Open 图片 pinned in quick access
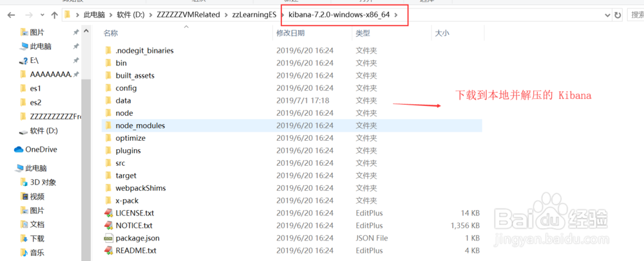 [x=37, y=32]
